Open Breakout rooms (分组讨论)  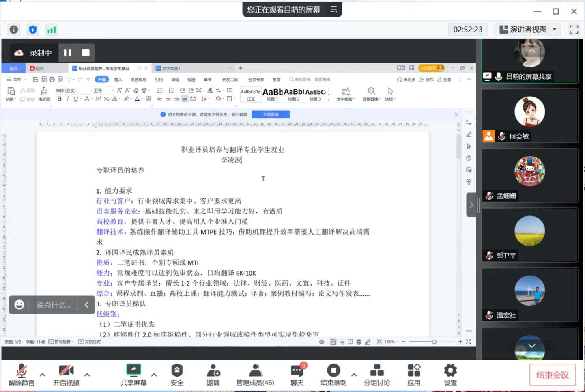click(x=376, y=375)
